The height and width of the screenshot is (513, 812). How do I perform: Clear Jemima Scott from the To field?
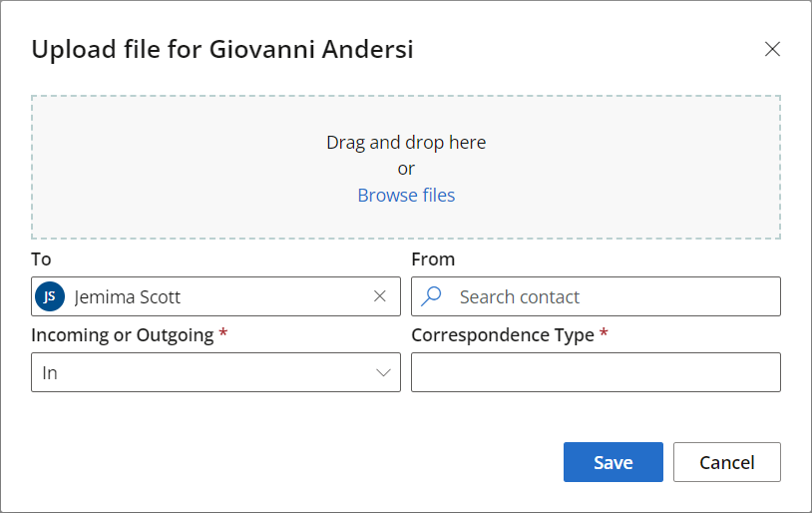click(380, 295)
